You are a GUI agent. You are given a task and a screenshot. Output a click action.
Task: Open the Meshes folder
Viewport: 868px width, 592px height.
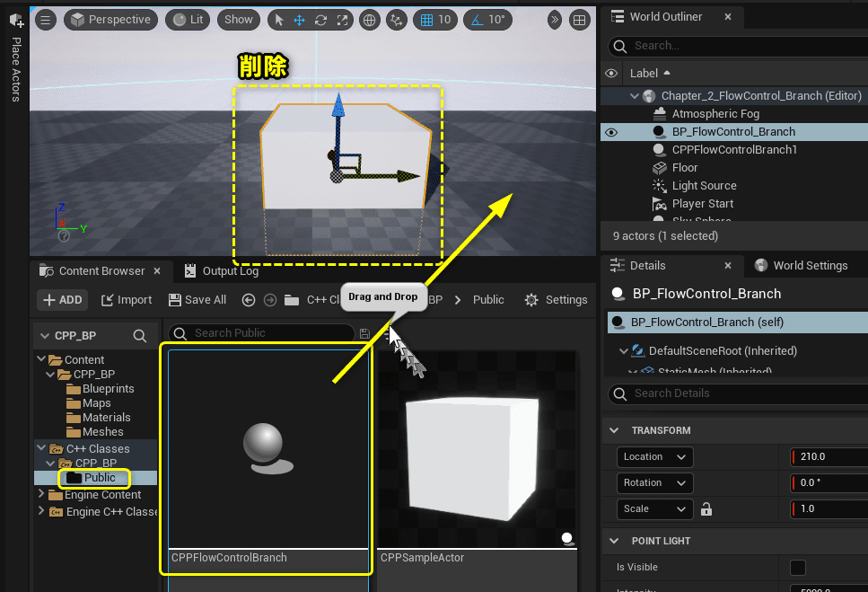(x=94, y=432)
